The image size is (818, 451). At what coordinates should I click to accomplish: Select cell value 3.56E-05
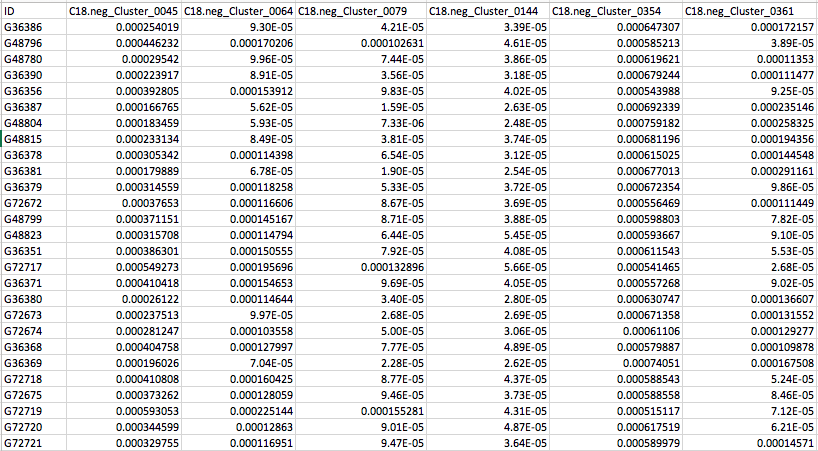(x=361, y=75)
